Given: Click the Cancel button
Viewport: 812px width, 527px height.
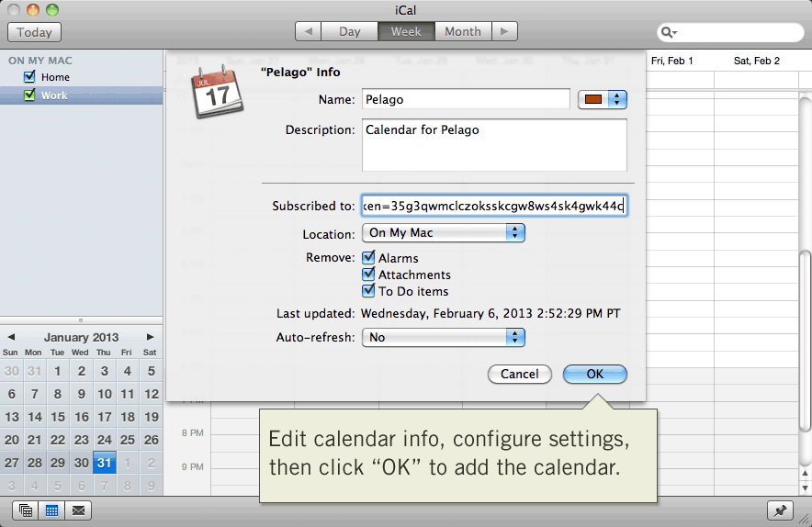Looking at the screenshot, I should (x=519, y=374).
